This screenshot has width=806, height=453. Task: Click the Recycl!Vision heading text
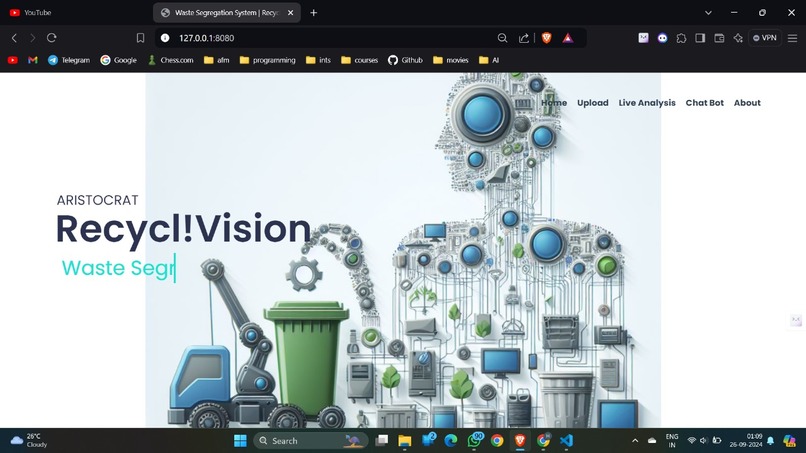184,229
